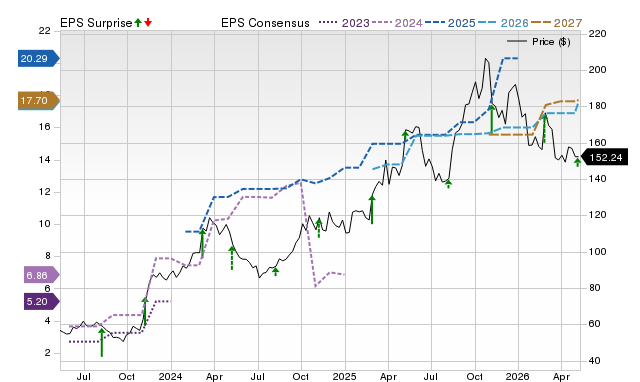Click the November 2025 EPS surprise arrow

491,119
